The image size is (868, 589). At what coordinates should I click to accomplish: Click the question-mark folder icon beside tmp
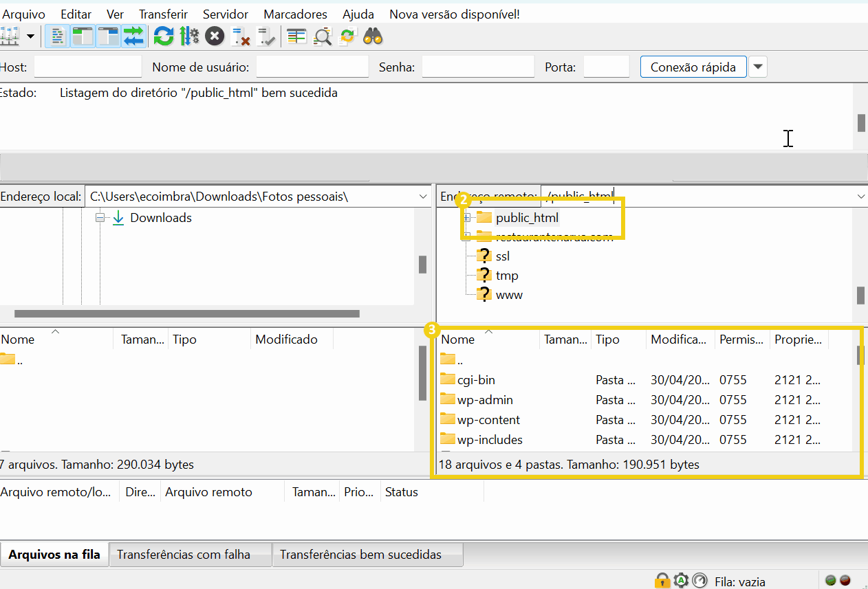(484, 275)
